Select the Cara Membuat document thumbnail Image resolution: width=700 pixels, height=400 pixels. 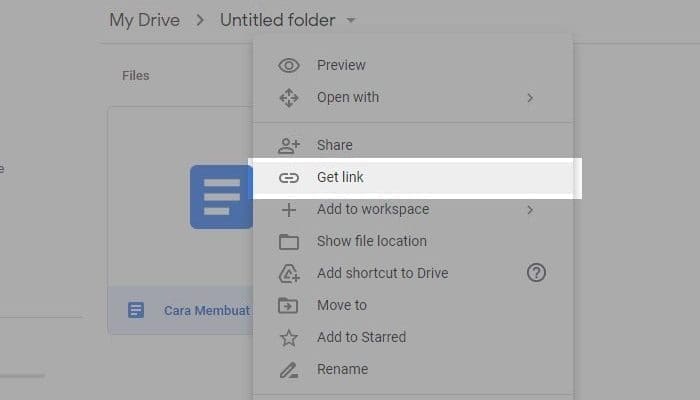pos(220,197)
